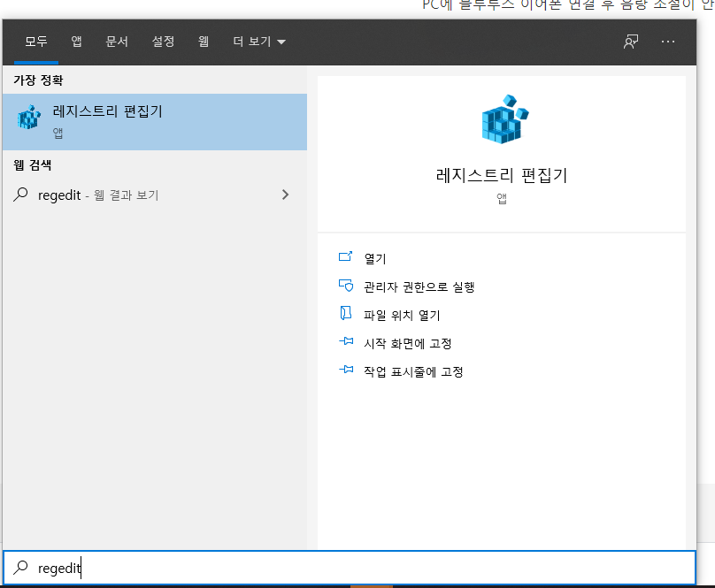This screenshot has height=588, width=715.
Task: Click the pin icon beside 시작 화면에 고정
Action: pos(346,341)
